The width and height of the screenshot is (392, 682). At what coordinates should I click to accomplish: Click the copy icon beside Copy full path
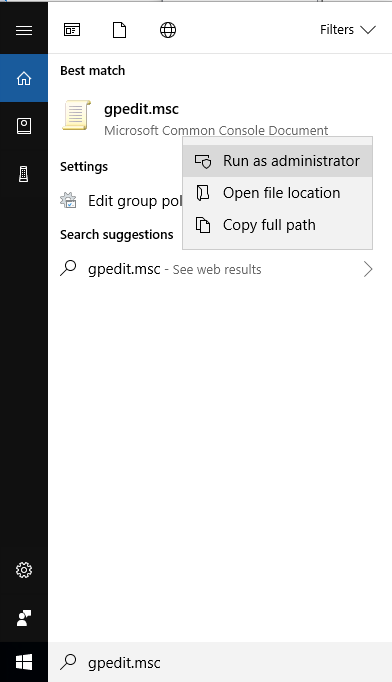click(203, 225)
